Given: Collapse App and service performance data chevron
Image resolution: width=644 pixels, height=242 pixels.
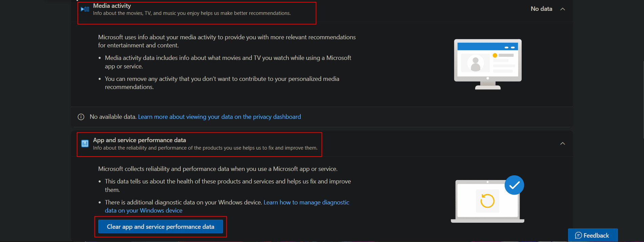Looking at the screenshot, I should 563,144.
